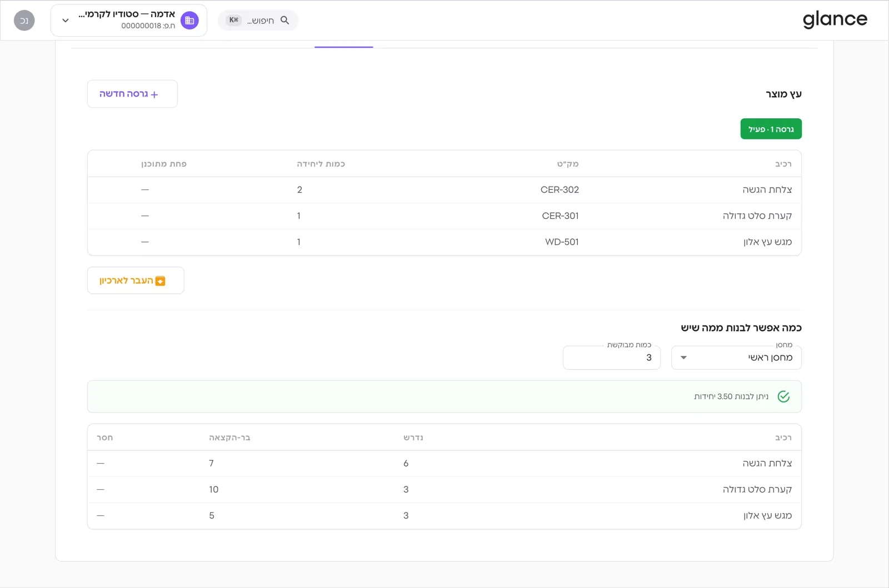Click the ⌘K shortcut badge
Screen dimensions: 889x588
pos(234,20)
